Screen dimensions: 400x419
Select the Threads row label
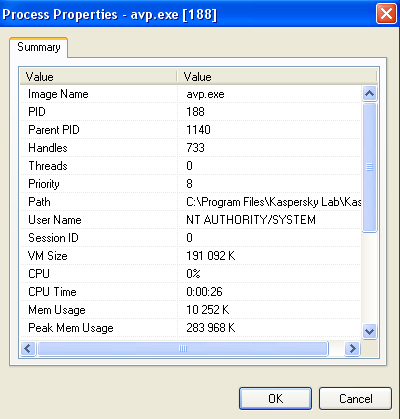[x=48, y=166]
